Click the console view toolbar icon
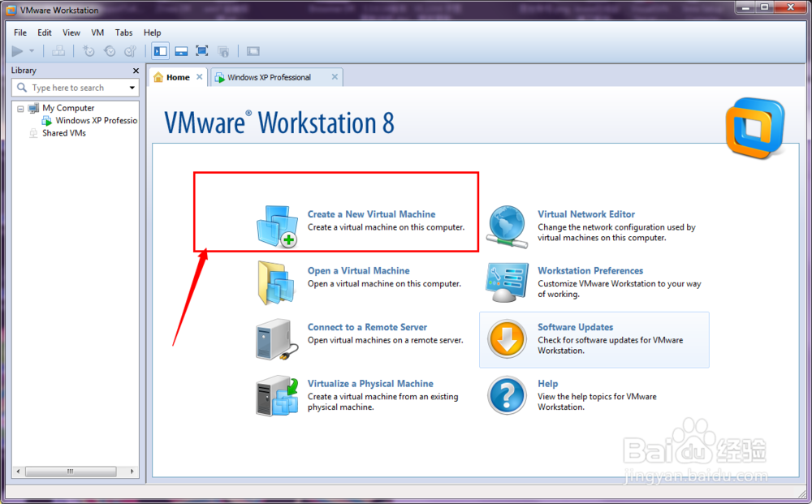Screen dimensions: 812x504 [x=253, y=50]
